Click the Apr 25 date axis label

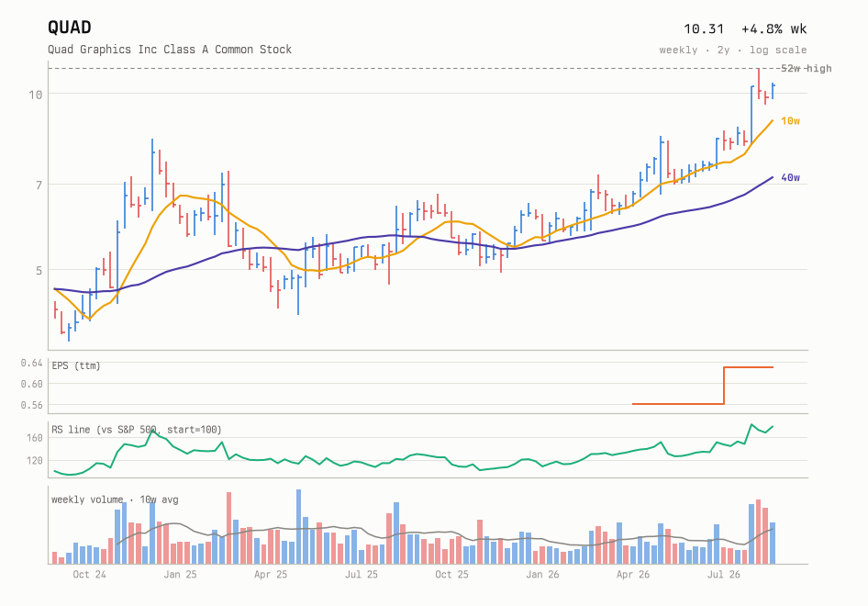271,575
